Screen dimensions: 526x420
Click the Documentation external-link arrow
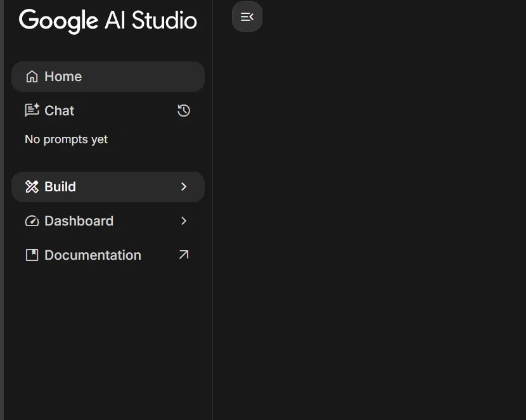click(x=184, y=255)
